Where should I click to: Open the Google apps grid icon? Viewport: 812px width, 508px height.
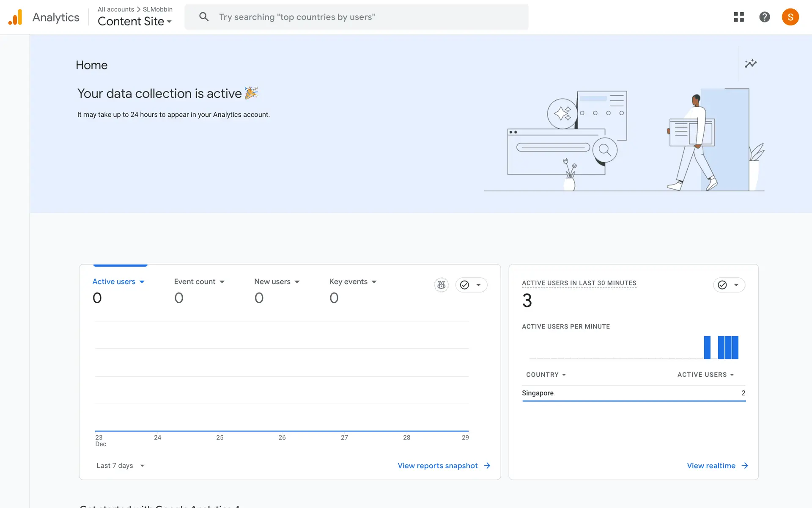tap(739, 17)
